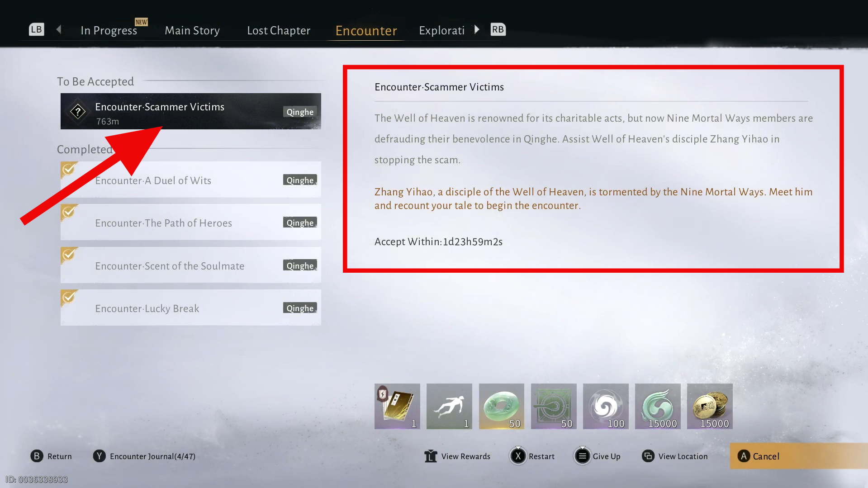Open Encounter Journal (4/47)
868x488 pixels.
click(x=144, y=456)
